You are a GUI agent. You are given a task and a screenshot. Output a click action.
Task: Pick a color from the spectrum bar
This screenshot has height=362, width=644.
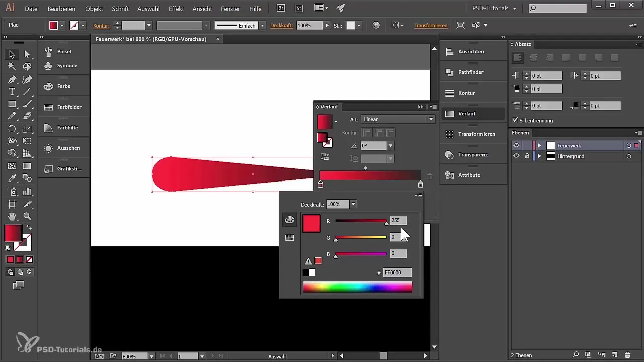coord(357,287)
